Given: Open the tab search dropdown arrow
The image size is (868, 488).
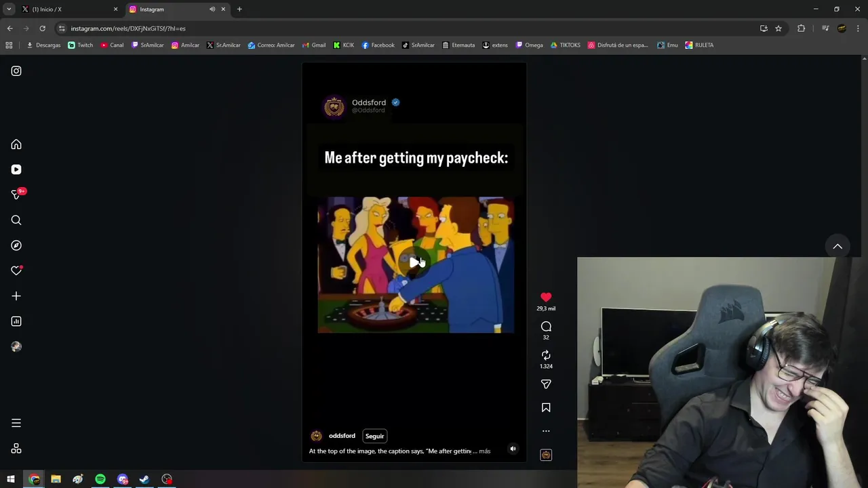Looking at the screenshot, I should point(9,9).
